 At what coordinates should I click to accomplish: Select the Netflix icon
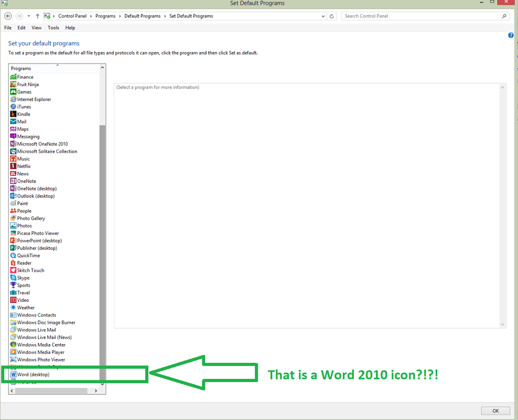pyautogui.click(x=13, y=166)
